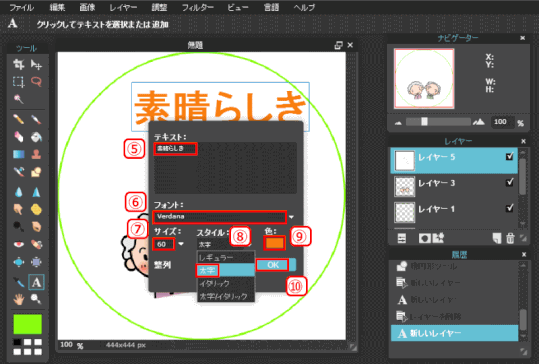539x364 pixels.
Task: Select the Color Replace tool
Action: click(19, 172)
